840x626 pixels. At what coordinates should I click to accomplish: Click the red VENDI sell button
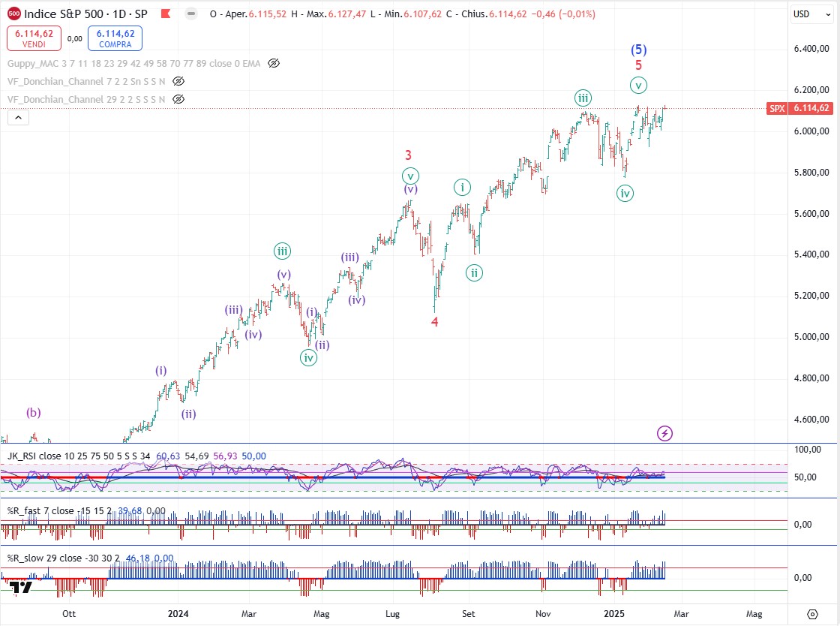click(x=34, y=38)
